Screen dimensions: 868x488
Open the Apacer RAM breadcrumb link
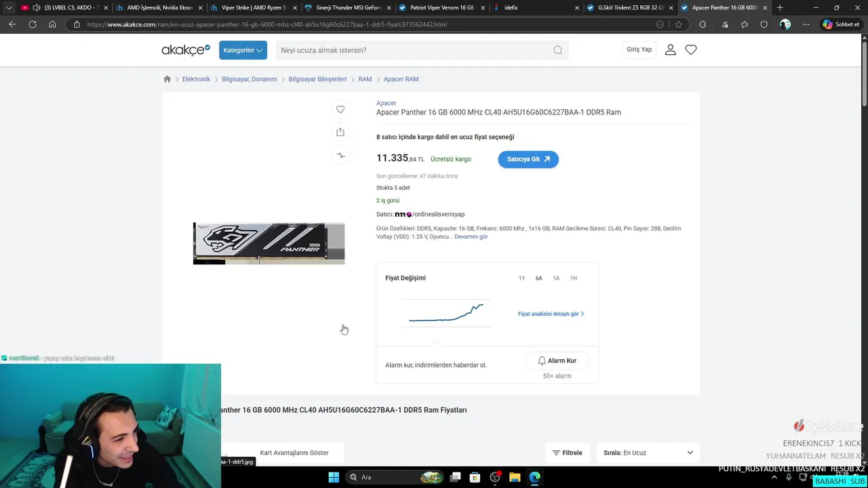tap(401, 79)
